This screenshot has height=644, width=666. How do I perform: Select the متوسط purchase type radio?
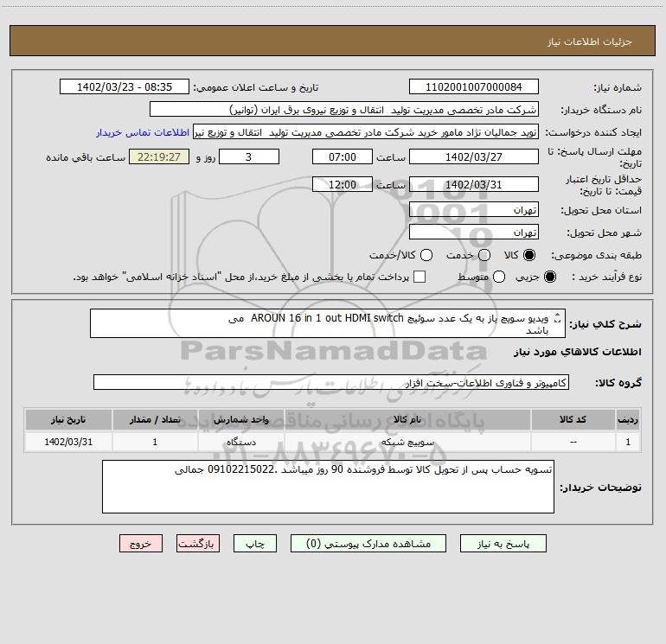click(499, 277)
